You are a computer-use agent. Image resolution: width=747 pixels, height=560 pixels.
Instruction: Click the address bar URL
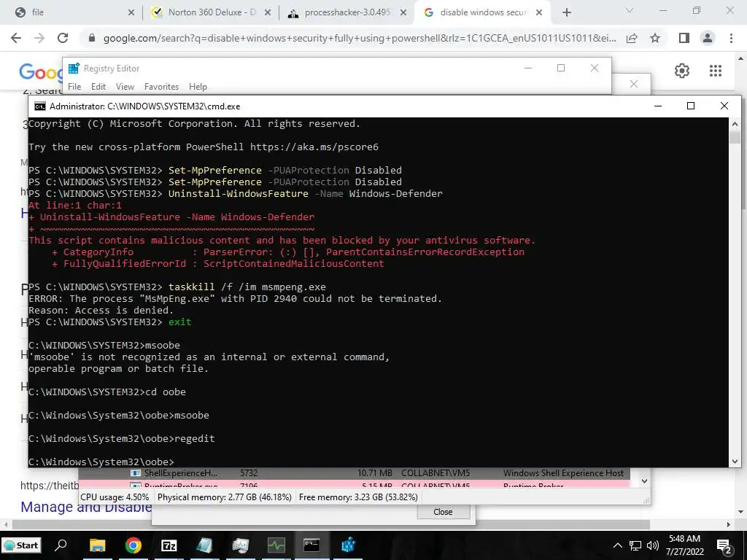(360, 38)
